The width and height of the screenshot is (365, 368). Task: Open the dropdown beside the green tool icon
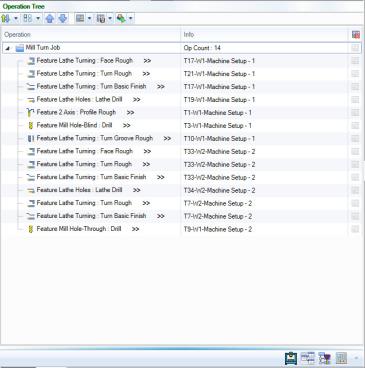point(130,19)
